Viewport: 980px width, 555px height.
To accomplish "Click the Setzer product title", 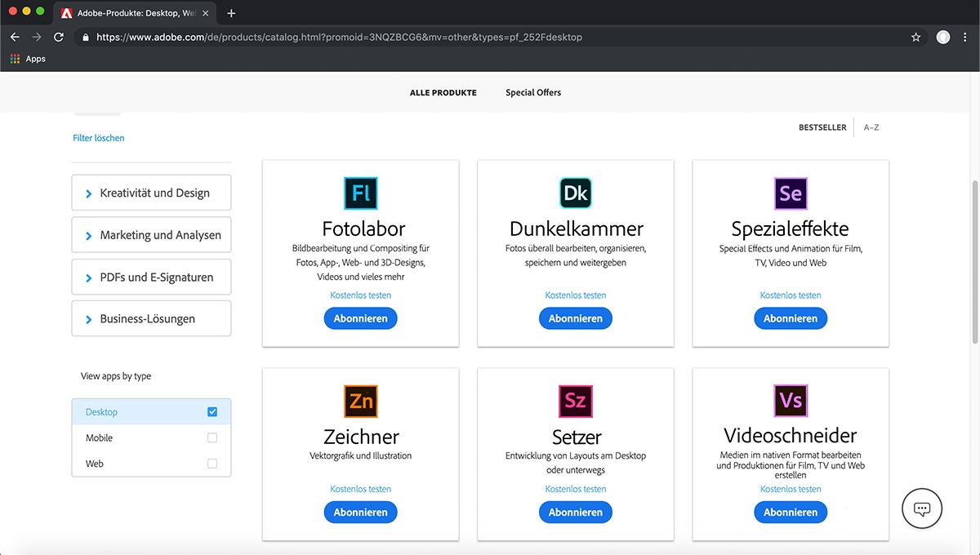I will pyautogui.click(x=577, y=436).
